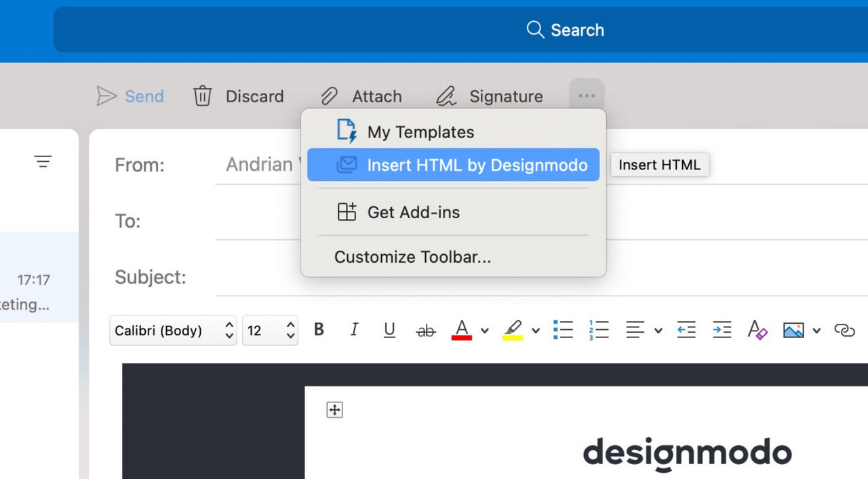Expand the alignment dropdown arrow
Image resolution: width=868 pixels, height=479 pixels.
click(x=658, y=331)
